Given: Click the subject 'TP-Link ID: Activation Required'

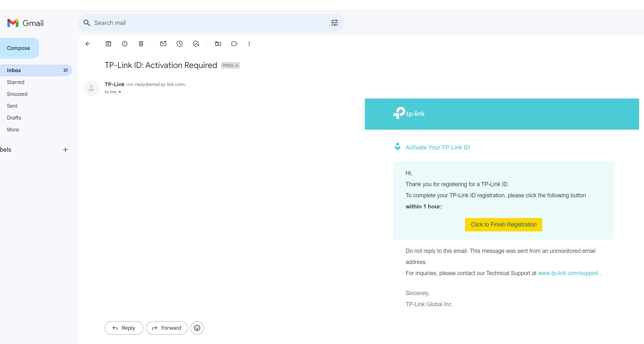Looking at the screenshot, I should [161, 65].
